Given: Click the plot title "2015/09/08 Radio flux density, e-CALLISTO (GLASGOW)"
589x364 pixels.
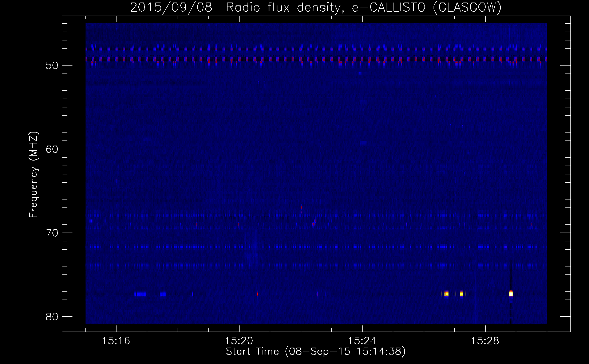Looking at the screenshot, I should point(316,7).
